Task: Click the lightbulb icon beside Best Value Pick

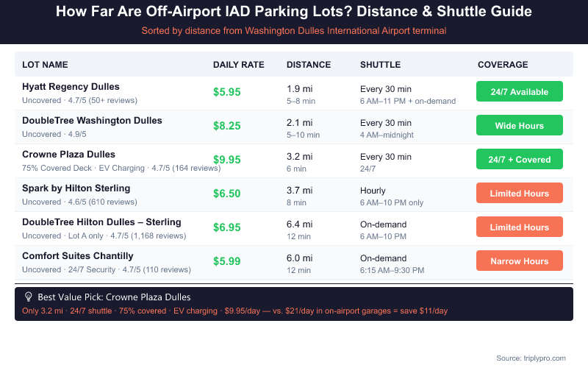Action: pos(29,297)
